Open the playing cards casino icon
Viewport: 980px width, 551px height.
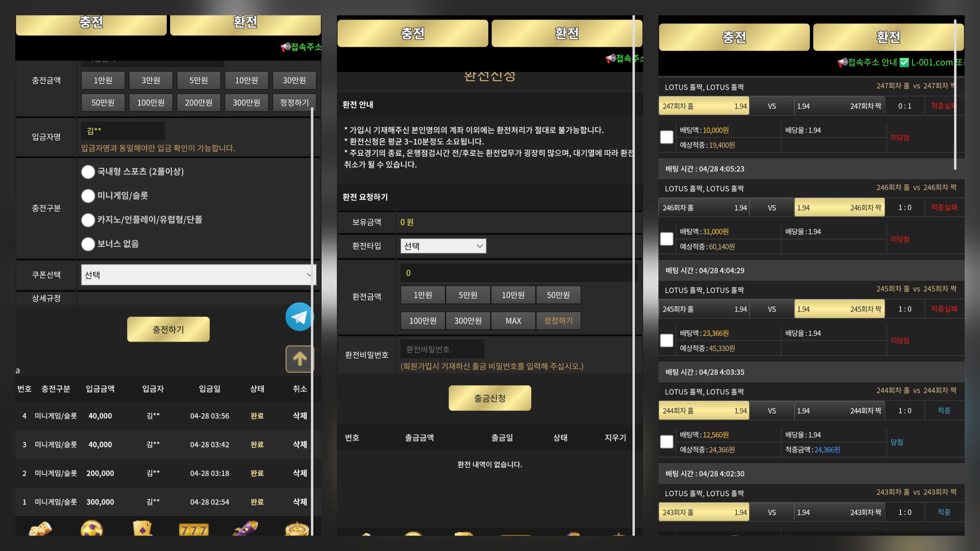coord(143,529)
